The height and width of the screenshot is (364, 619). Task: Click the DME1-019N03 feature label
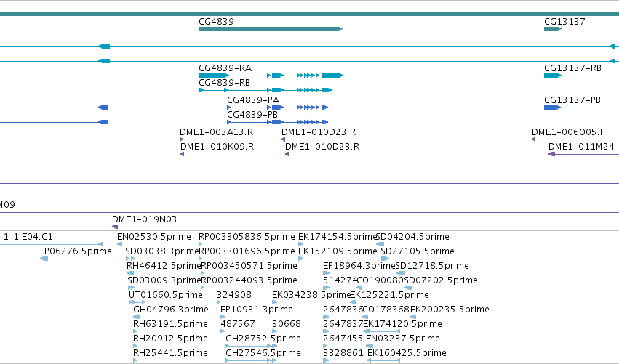pyautogui.click(x=145, y=219)
